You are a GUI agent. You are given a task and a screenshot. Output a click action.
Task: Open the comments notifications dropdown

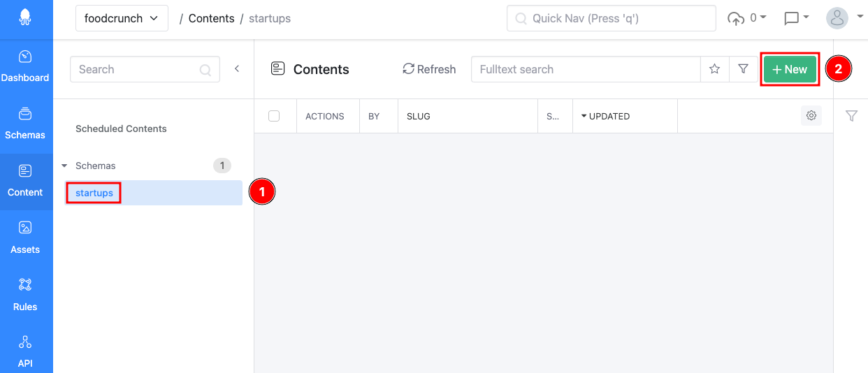(x=796, y=18)
